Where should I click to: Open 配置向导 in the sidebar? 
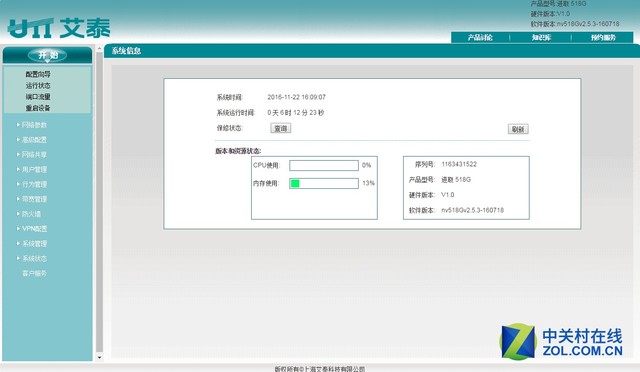[x=38, y=74]
